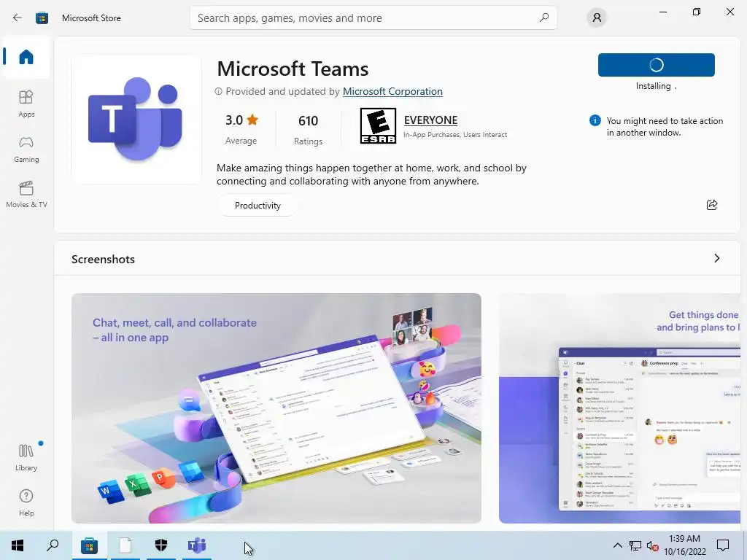Click the search apps input field
The image size is (747, 560).
373,18
